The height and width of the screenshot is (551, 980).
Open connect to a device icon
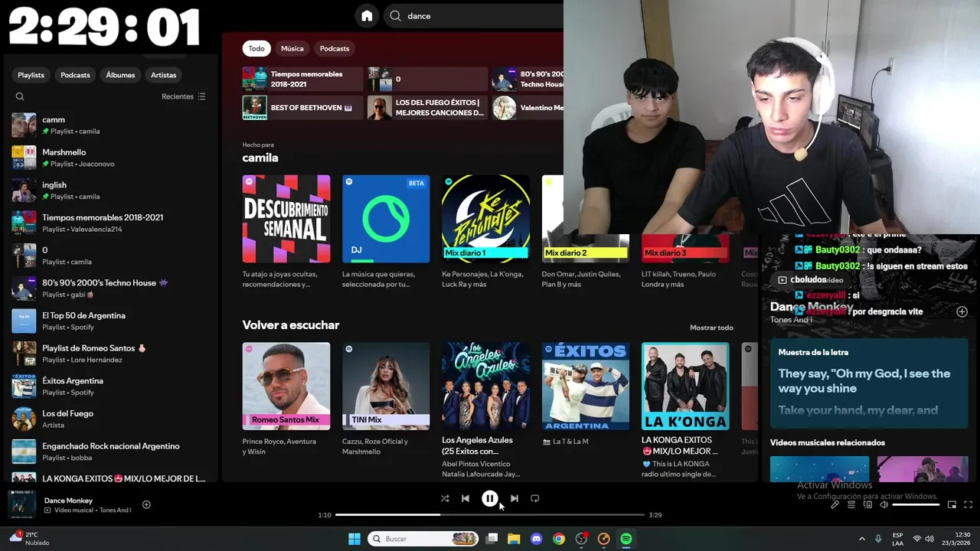coord(867,504)
